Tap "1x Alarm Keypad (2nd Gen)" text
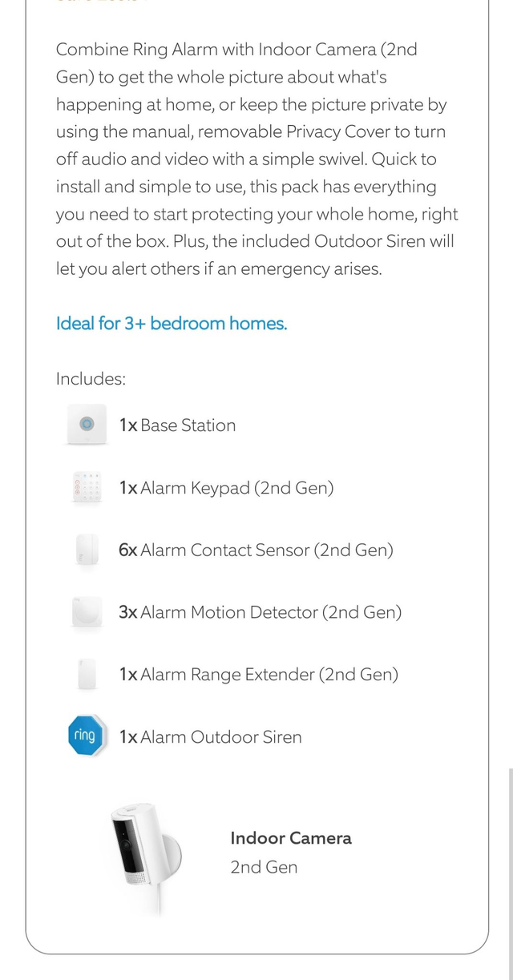The height and width of the screenshot is (980, 513). [x=226, y=488]
